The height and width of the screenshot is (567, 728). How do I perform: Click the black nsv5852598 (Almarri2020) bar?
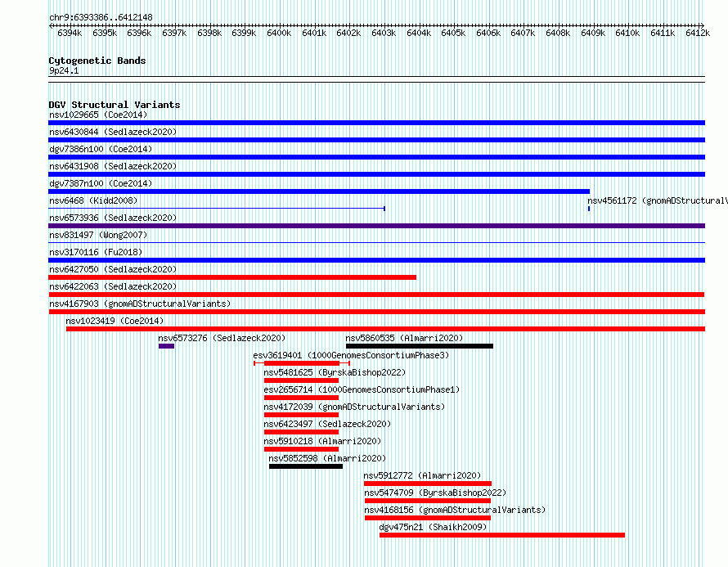pyautogui.click(x=306, y=466)
